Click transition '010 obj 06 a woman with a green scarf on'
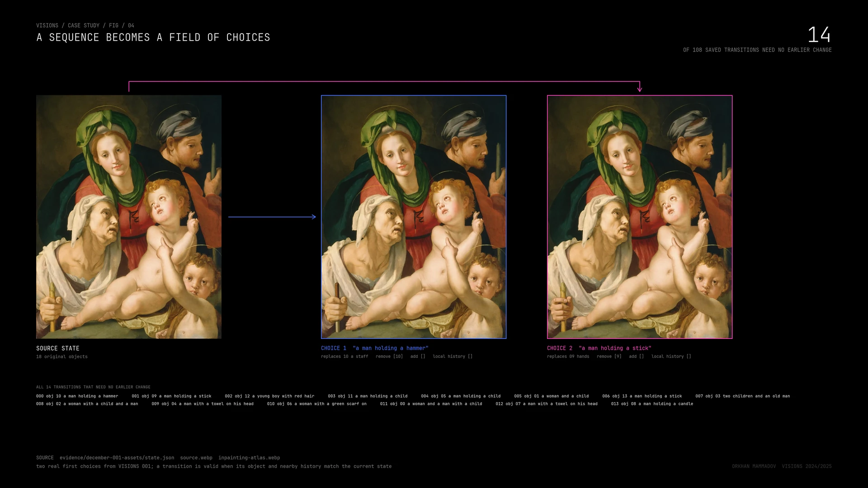 click(316, 404)
